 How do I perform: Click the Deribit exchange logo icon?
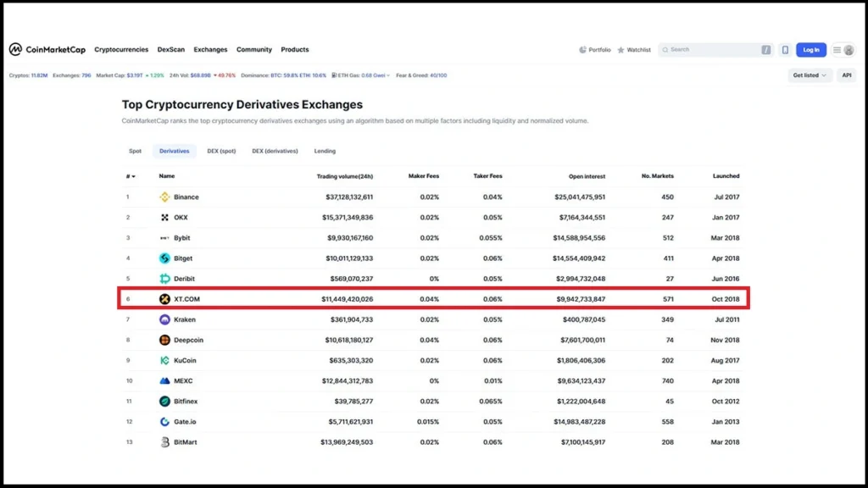pos(164,279)
